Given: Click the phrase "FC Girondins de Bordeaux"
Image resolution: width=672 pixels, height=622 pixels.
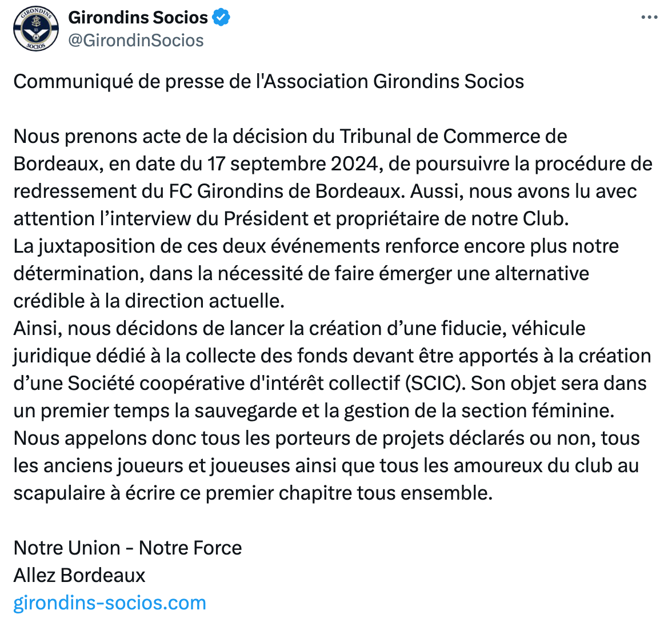Looking at the screenshot, I should [x=284, y=191].
